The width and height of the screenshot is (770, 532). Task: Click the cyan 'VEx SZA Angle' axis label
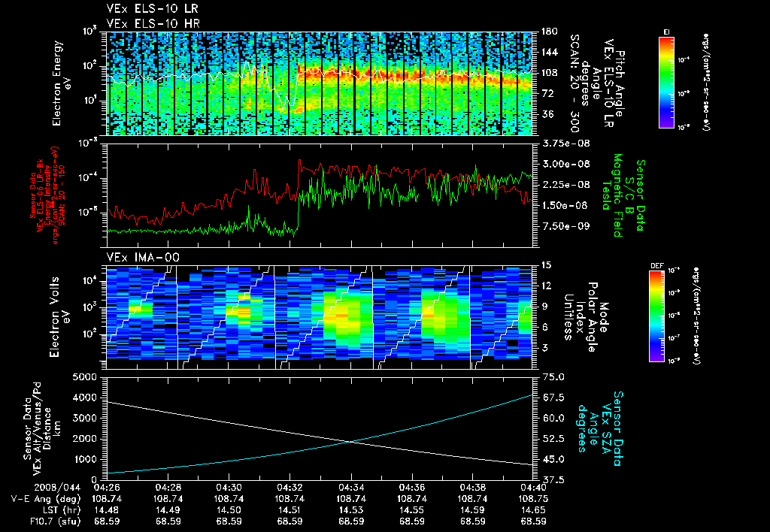point(600,428)
